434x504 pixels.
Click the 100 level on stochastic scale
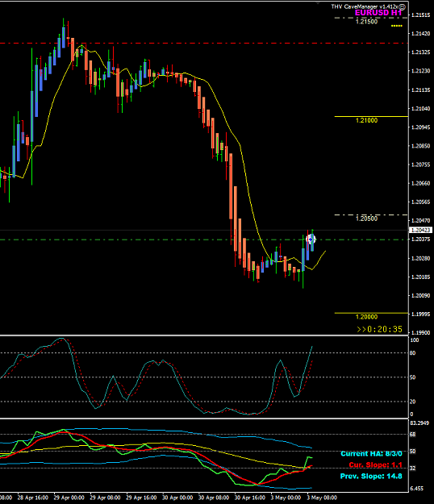pos(415,340)
